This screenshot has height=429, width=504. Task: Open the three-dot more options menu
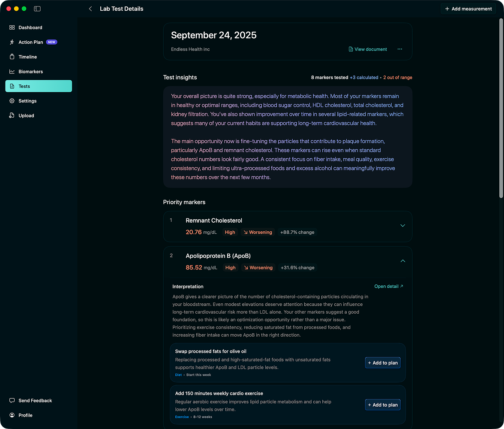(399, 49)
